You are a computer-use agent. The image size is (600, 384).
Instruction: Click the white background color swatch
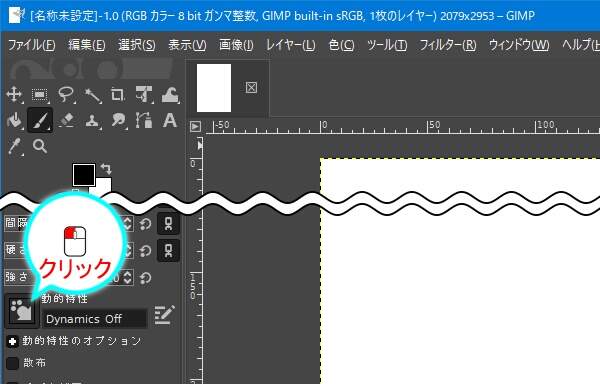click(103, 185)
